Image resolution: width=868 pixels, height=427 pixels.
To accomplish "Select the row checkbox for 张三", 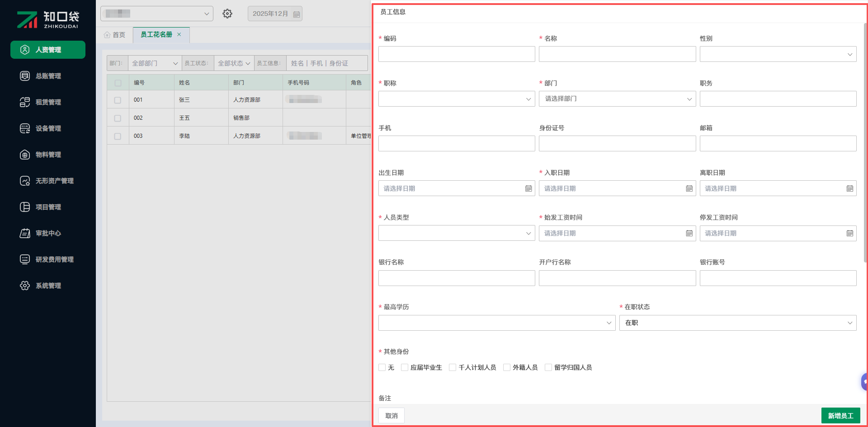I will [118, 100].
